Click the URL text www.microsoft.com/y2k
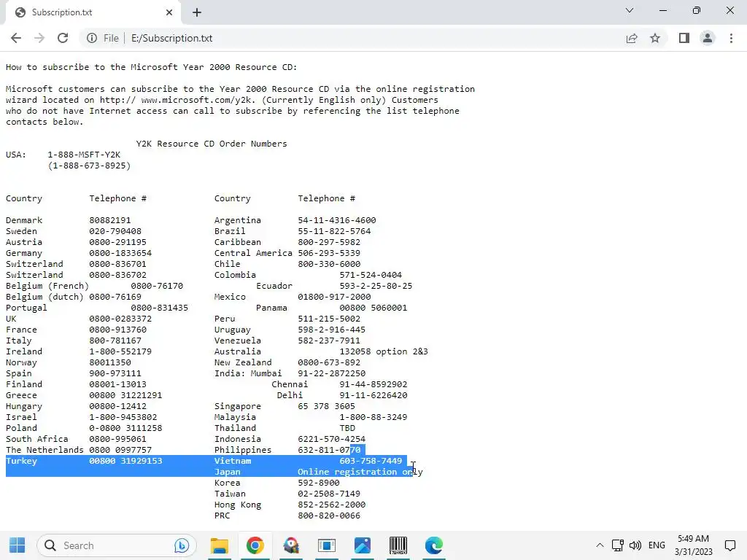Screen dimensions: 747x560 tap(198, 100)
